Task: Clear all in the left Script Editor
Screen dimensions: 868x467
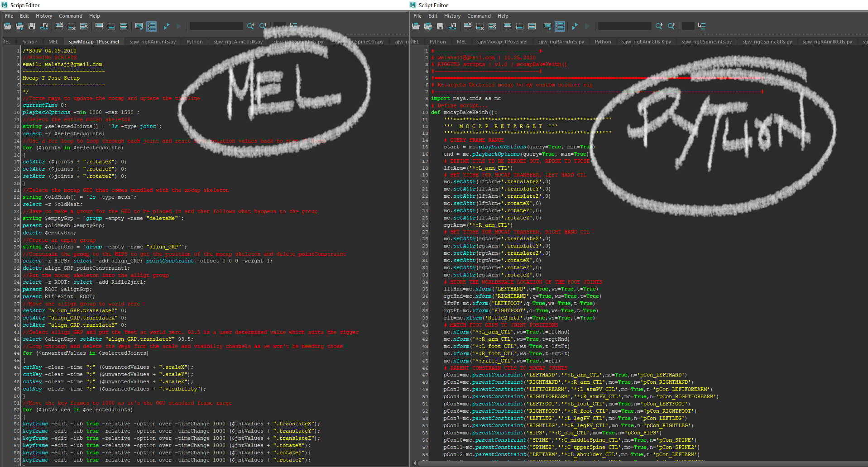Action: click(84, 26)
